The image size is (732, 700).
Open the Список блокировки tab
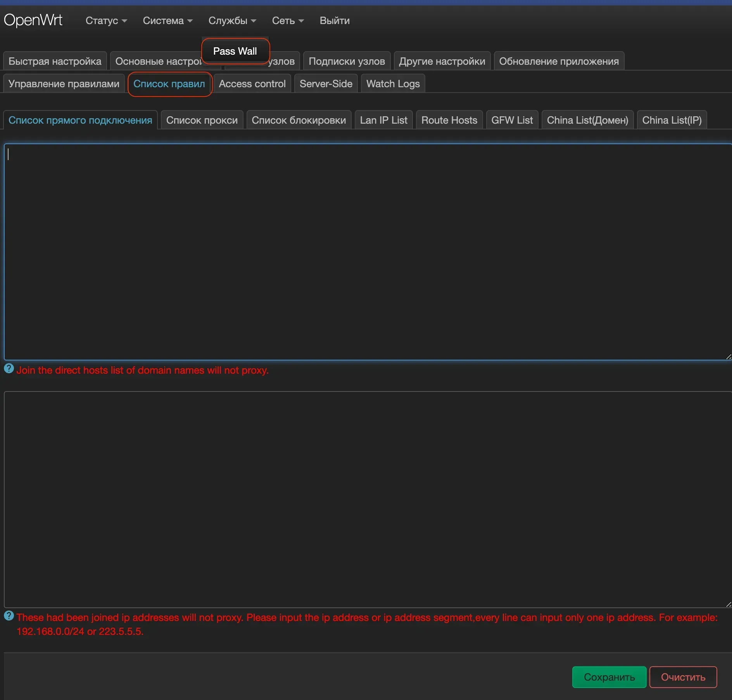(299, 120)
